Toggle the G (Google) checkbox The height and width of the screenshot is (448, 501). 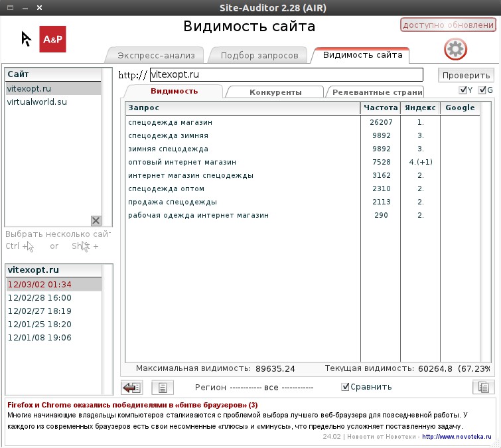point(482,90)
